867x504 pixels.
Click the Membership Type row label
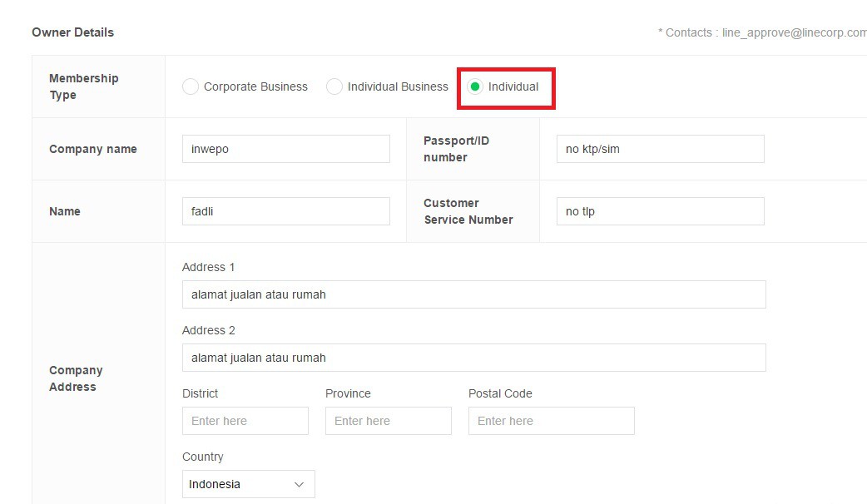(83, 86)
